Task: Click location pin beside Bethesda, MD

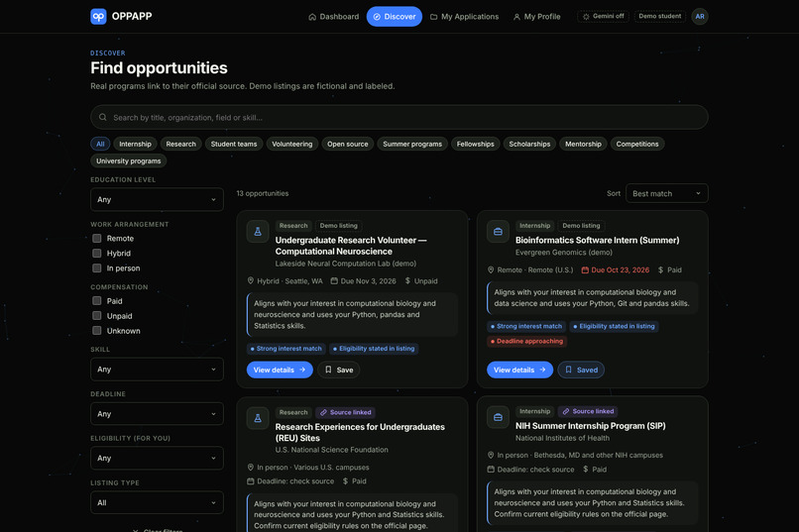Action: pyautogui.click(x=491, y=455)
